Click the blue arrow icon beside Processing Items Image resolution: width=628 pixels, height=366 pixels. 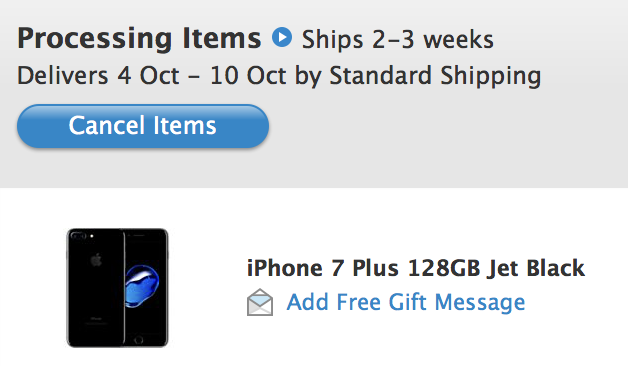point(282,37)
